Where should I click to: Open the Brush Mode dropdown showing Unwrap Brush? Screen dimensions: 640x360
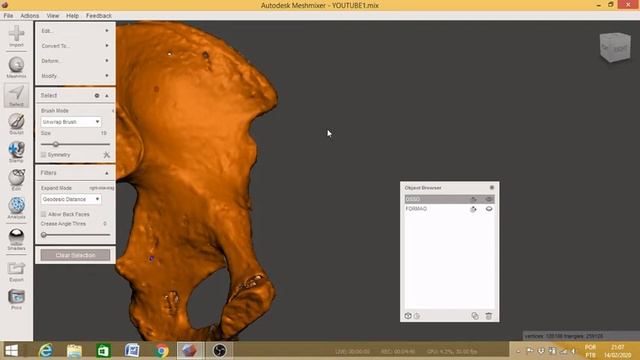[71, 122]
